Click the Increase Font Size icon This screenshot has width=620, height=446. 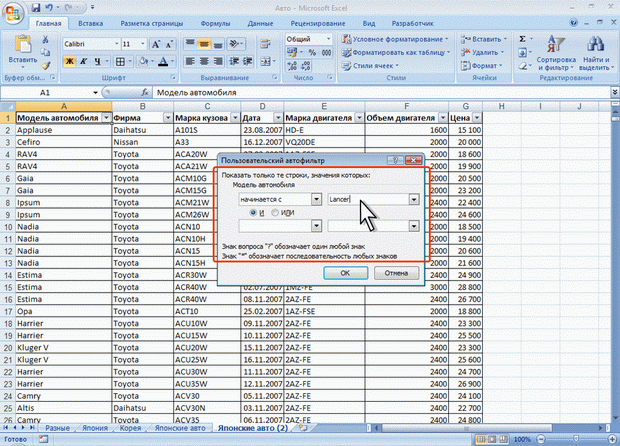point(156,44)
